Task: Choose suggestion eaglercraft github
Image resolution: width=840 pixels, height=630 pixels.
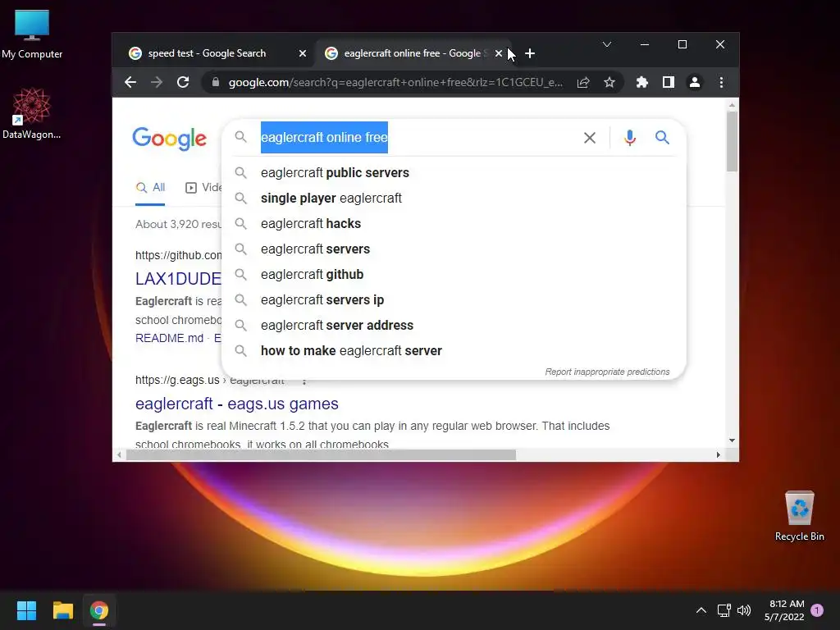Action: click(453, 274)
